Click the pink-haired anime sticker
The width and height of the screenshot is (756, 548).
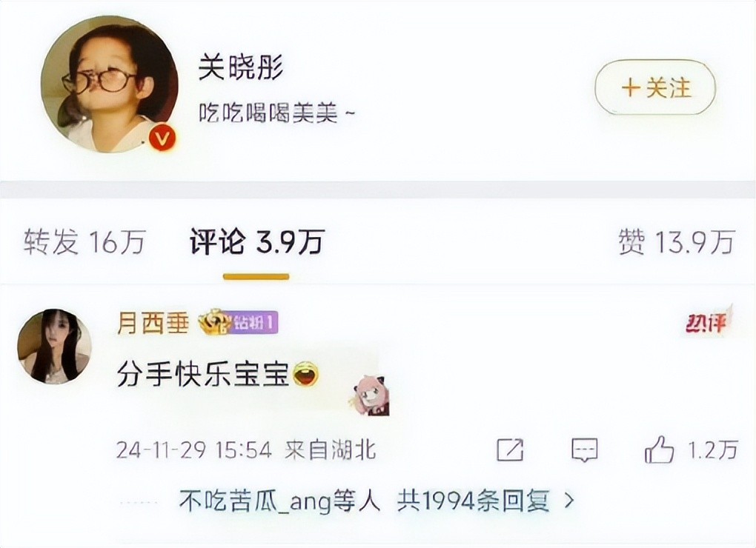pyautogui.click(x=370, y=395)
